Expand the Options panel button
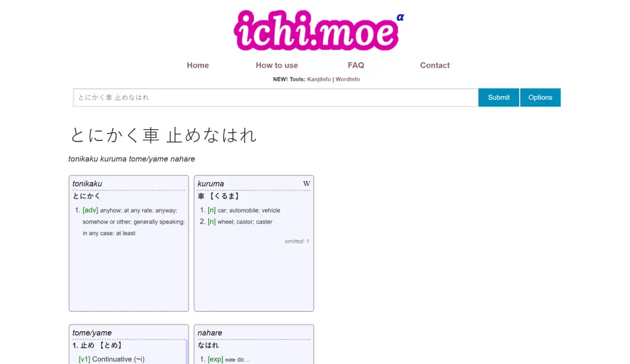This screenshot has width=630, height=364. click(540, 97)
